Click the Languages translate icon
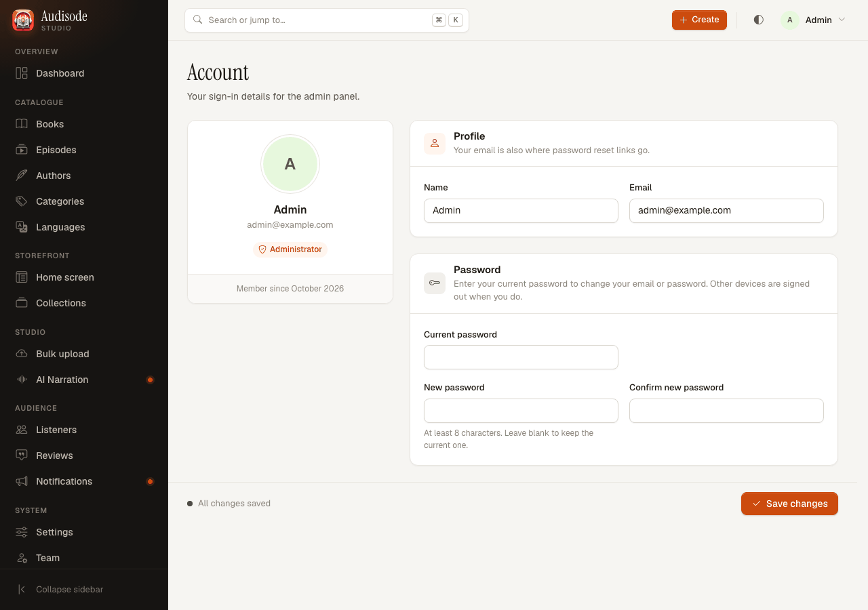Image resolution: width=868 pixels, height=610 pixels. pyautogui.click(x=22, y=227)
